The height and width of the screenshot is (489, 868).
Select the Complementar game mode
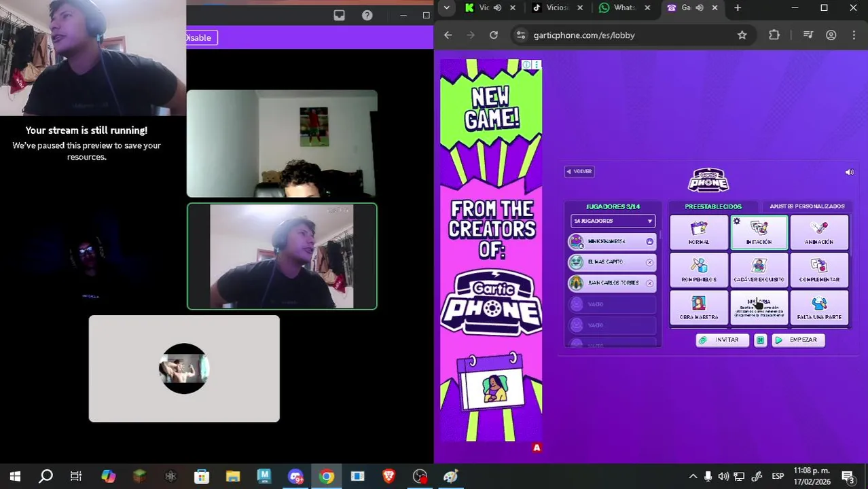click(x=819, y=270)
